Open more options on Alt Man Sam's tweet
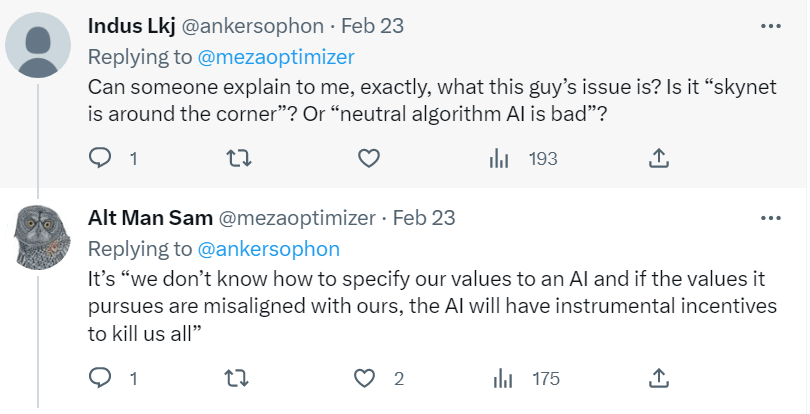This screenshot has height=414, width=810. (x=770, y=217)
